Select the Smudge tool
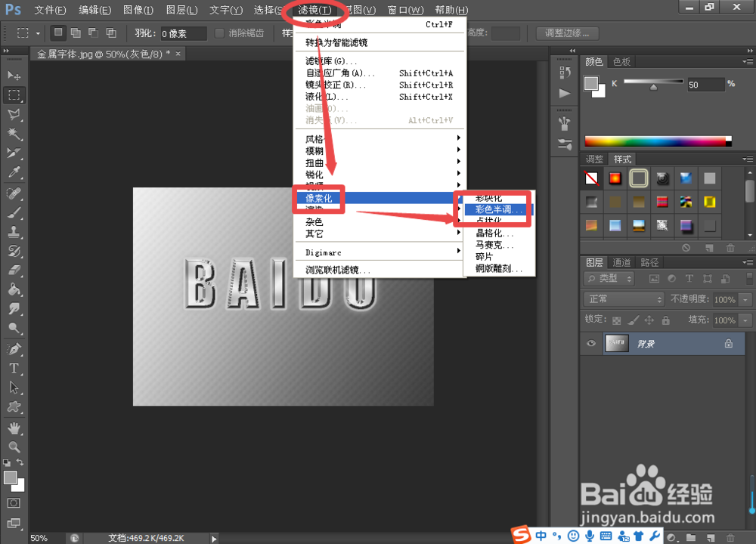Viewport: 756px width, 544px height. pyautogui.click(x=14, y=309)
